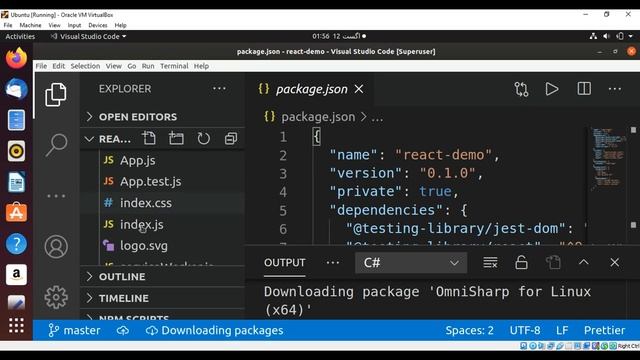Click the master branch indicator
Screen dimensions: 640x360
coord(74,330)
